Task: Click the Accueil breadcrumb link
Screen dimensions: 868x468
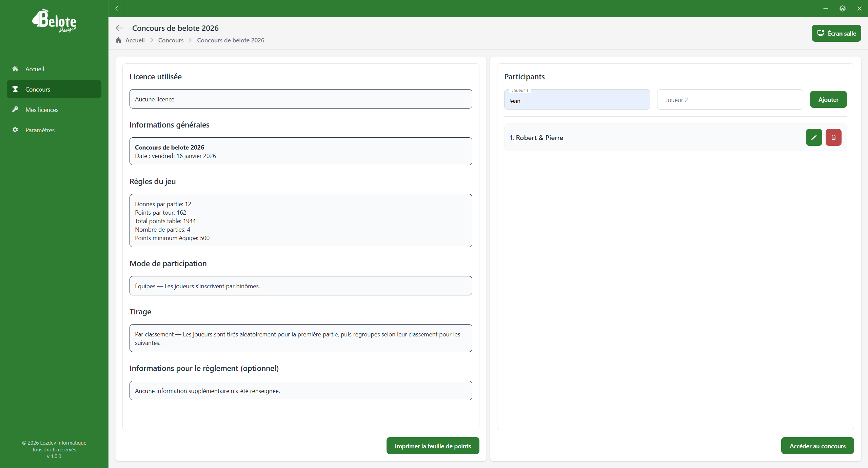Action: [x=135, y=40]
